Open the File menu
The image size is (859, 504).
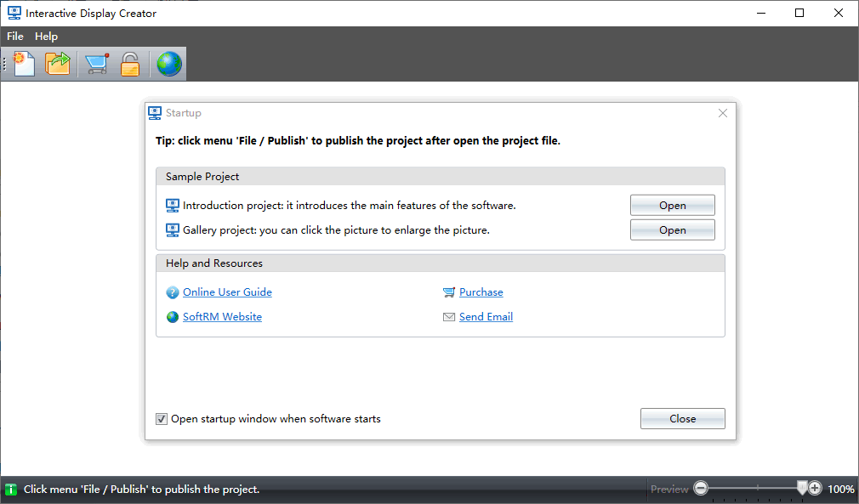(15, 37)
